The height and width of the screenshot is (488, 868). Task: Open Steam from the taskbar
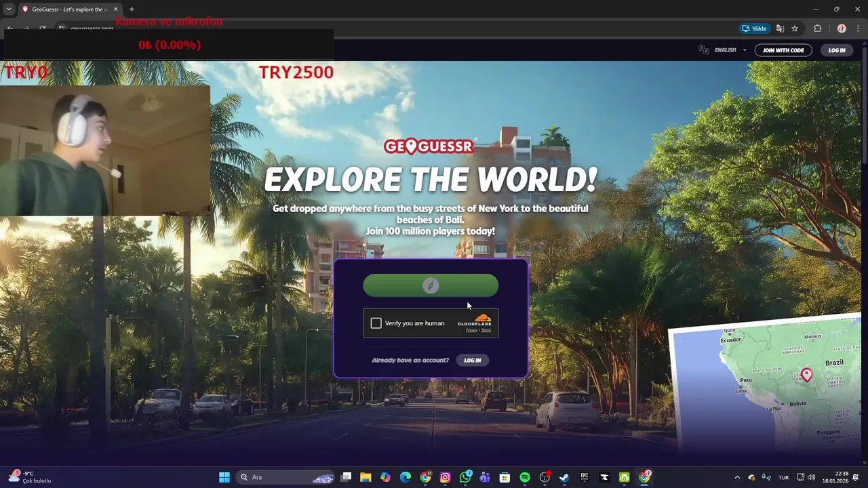[564, 477]
